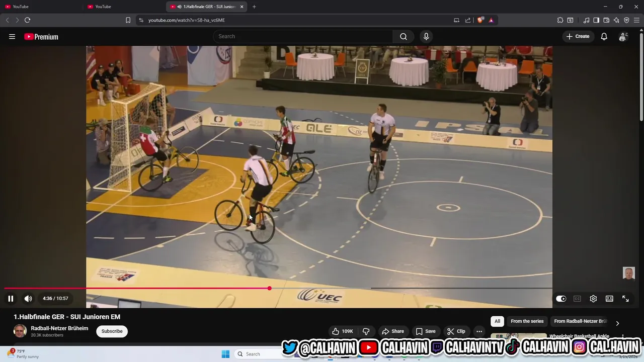Open Brave VPN shield icon
Viewport: 644px width, 362px height.
point(626,20)
